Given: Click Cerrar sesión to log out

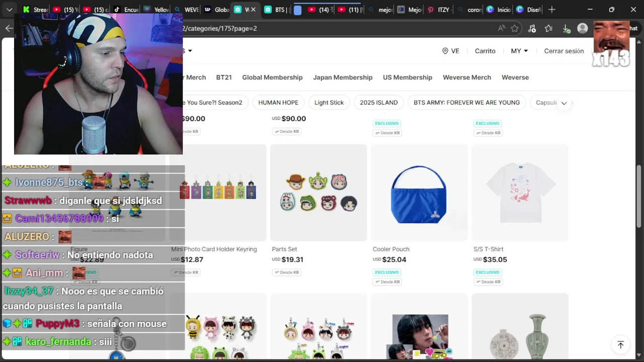Looking at the screenshot, I should coord(564,51).
